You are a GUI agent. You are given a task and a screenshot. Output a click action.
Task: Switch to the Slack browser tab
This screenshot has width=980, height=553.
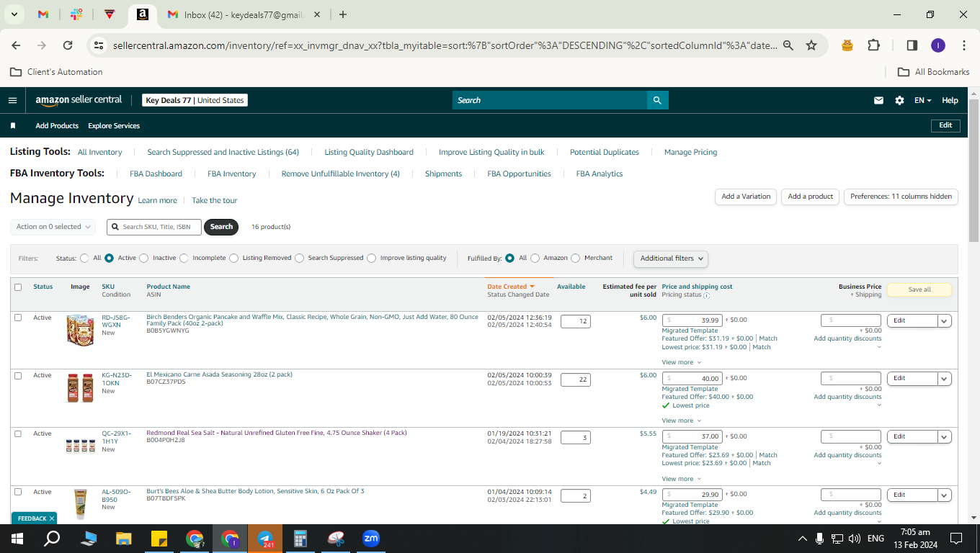76,14
